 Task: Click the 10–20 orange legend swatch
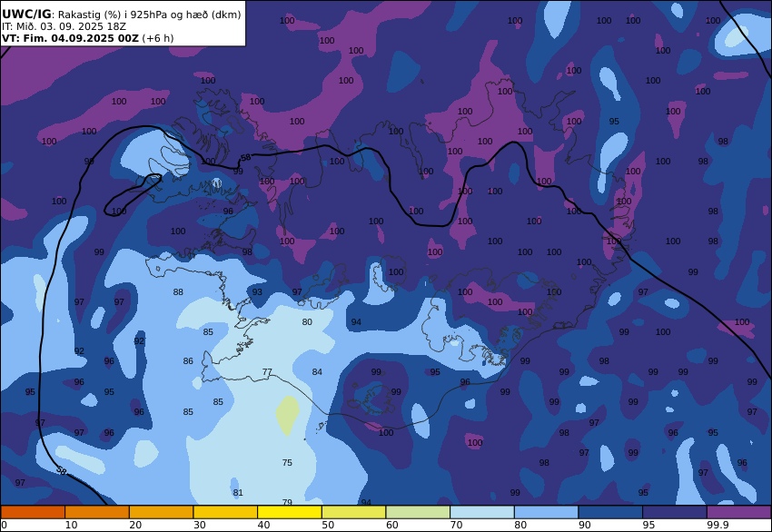[97, 512]
